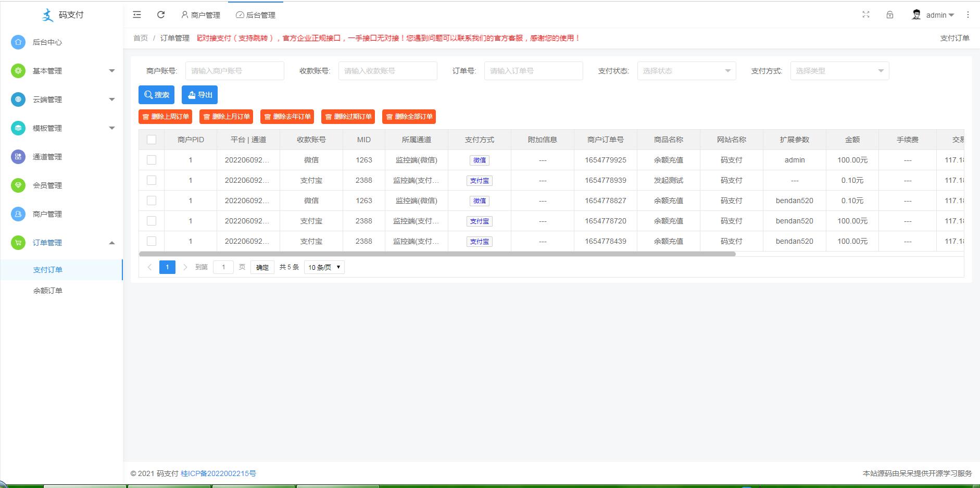
Task: Check the select-all checkbox in table header
Action: [152, 140]
